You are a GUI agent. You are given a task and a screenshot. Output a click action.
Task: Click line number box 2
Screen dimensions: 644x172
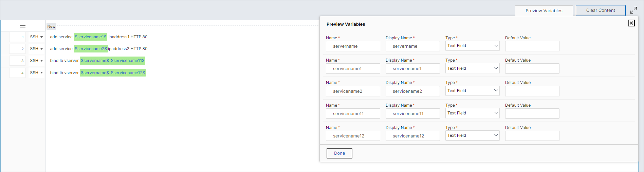(17, 49)
